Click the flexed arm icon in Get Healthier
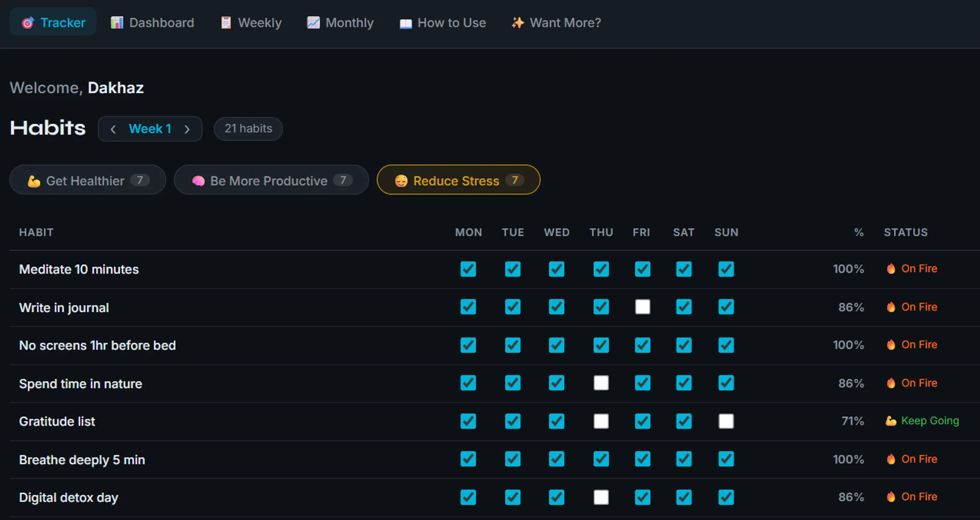This screenshot has height=520, width=980. point(34,181)
